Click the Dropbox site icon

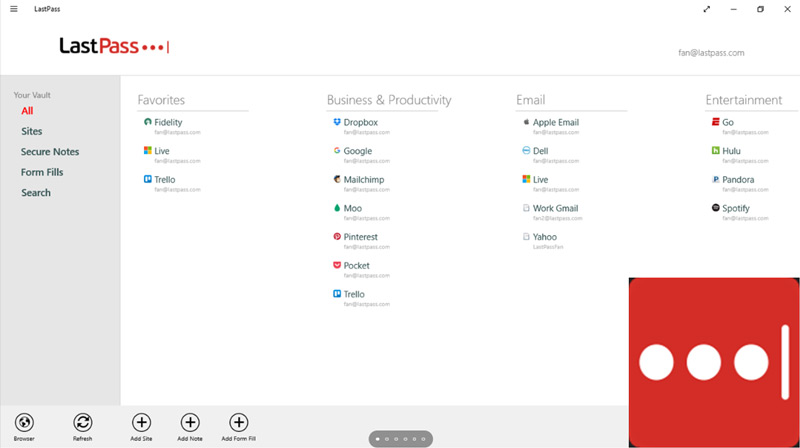tap(337, 122)
